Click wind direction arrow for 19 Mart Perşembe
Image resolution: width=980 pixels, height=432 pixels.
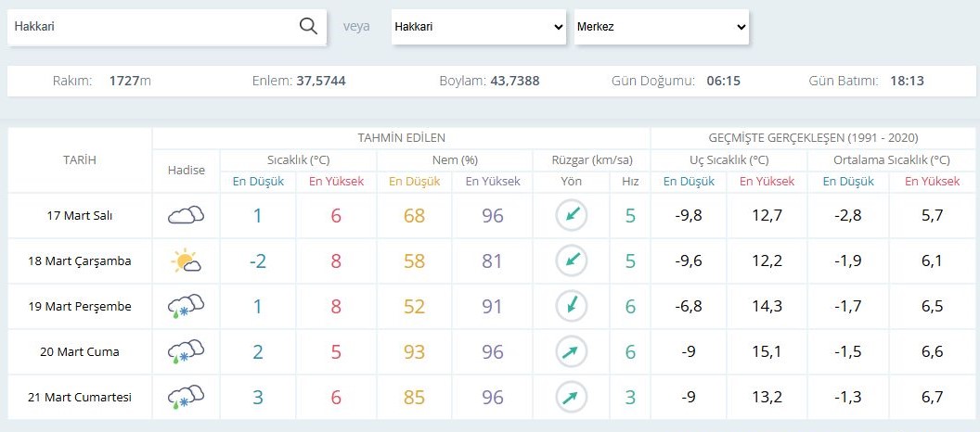tap(572, 307)
